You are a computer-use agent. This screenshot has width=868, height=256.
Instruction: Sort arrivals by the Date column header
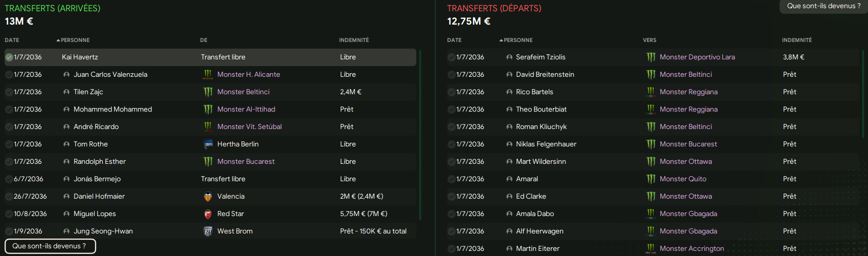(x=12, y=40)
